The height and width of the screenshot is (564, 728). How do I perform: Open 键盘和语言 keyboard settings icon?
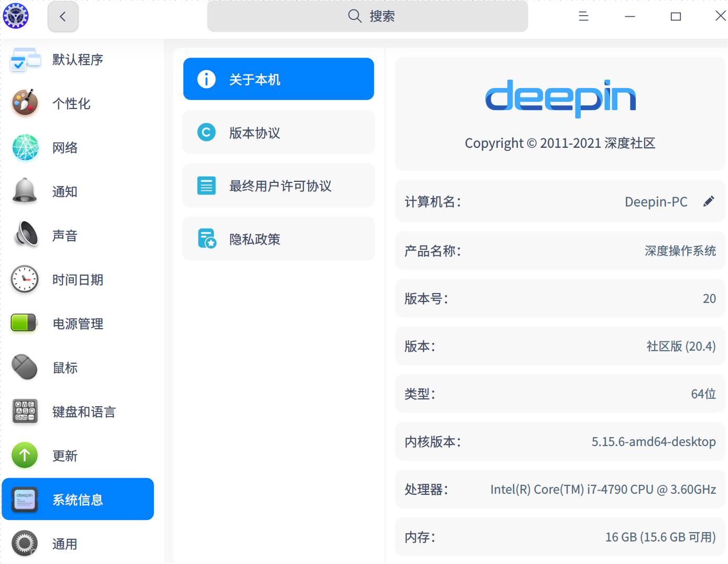tap(25, 411)
